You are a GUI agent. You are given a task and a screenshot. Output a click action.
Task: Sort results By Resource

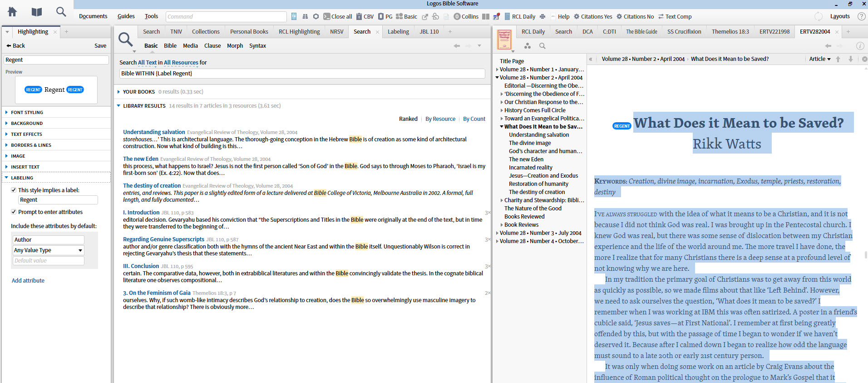pos(440,119)
